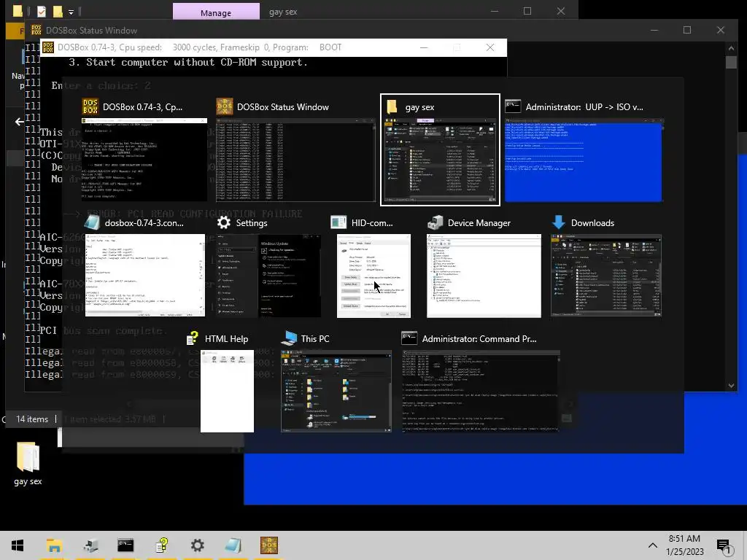This screenshot has width=747, height=560.
Task: Click the new folder icon in Explorer title bar
Action: pyautogui.click(x=58, y=11)
